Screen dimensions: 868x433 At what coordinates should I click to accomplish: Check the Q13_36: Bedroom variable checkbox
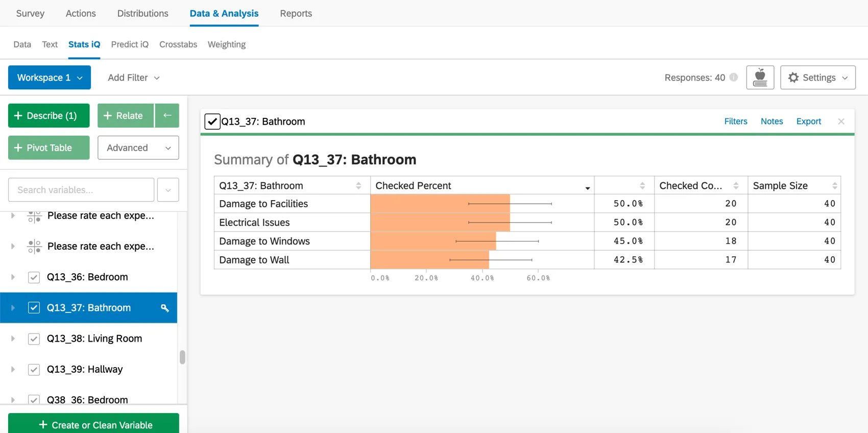pyautogui.click(x=34, y=277)
